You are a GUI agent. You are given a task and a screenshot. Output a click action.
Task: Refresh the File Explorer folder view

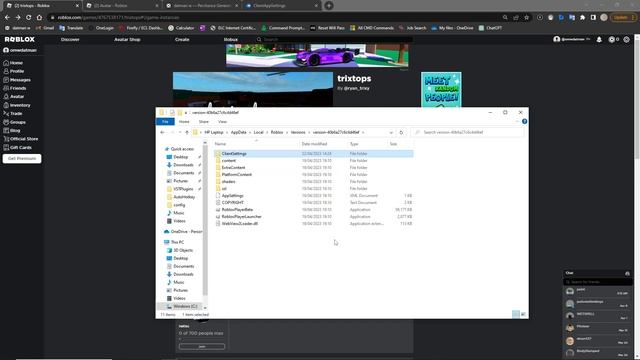(x=401, y=132)
